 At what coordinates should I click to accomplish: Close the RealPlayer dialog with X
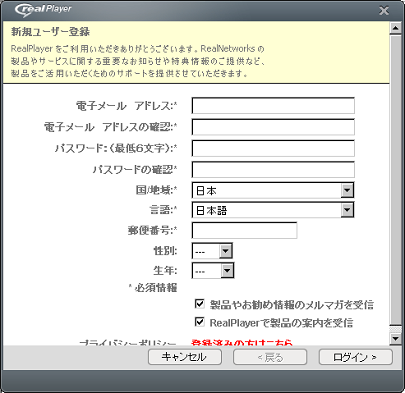tap(384, 11)
